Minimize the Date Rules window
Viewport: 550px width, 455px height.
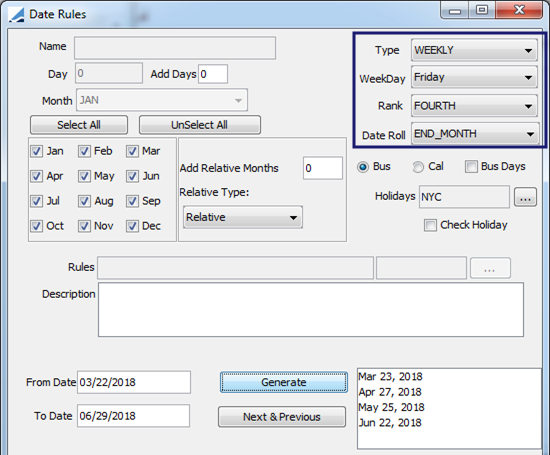[455, 11]
